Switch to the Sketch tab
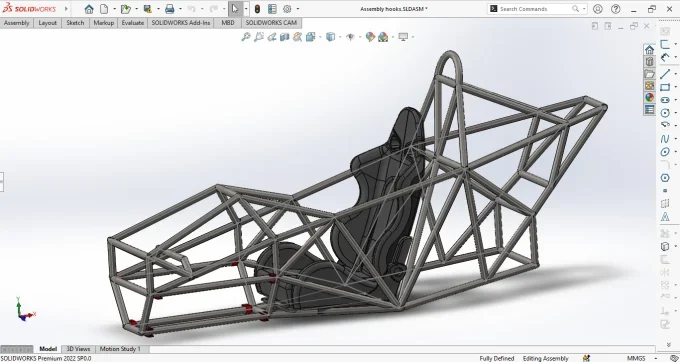 [x=75, y=23]
